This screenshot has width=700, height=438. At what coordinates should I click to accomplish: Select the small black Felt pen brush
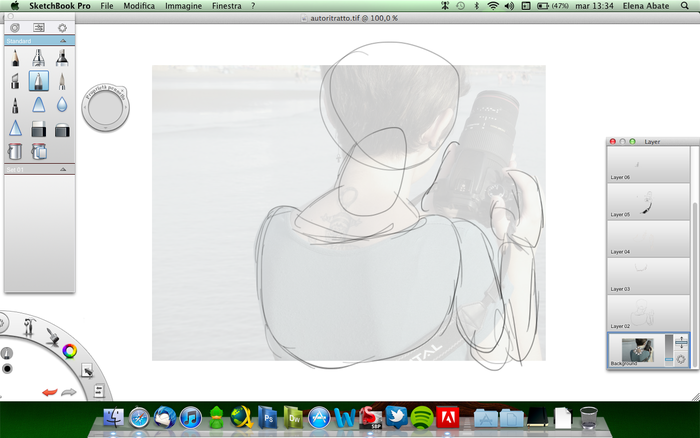click(x=15, y=105)
